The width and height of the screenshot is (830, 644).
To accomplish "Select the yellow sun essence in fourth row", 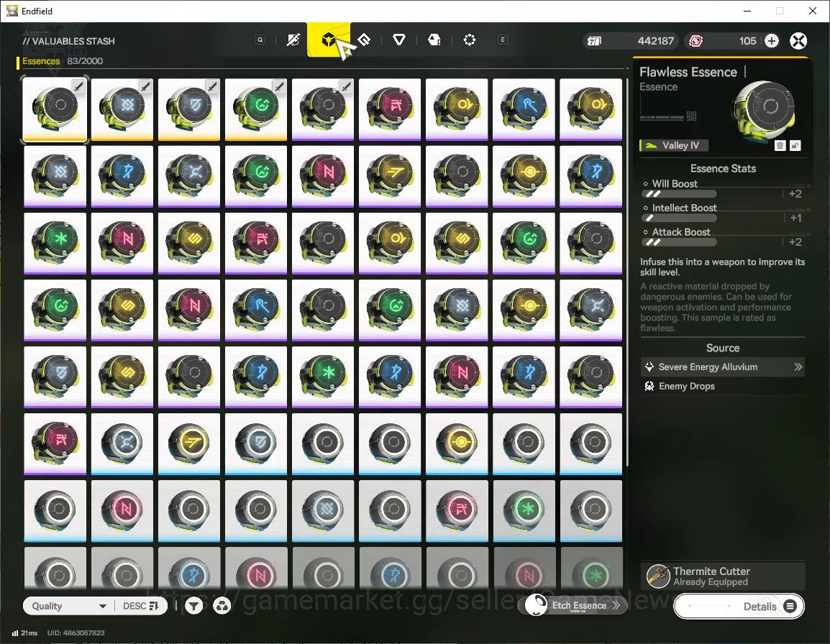I will tap(524, 310).
